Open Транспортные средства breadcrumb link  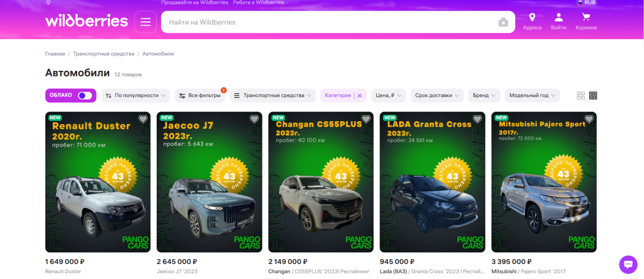pyautogui.click(x=104, y=54)
